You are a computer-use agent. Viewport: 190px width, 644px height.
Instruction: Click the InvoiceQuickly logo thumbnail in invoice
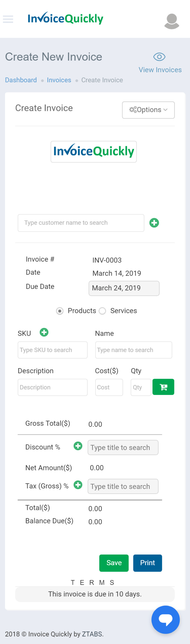click(x=94, y=152)
